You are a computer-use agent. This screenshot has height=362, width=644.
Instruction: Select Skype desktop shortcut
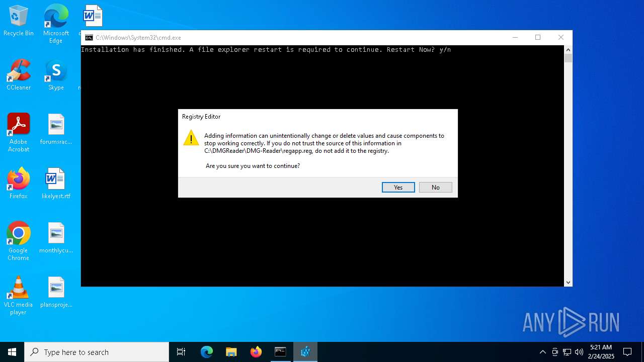[x=56, y=75]
